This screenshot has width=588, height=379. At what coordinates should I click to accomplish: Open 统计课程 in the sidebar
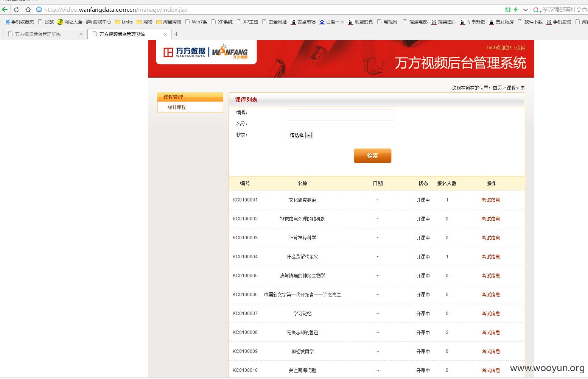(177, 107)
